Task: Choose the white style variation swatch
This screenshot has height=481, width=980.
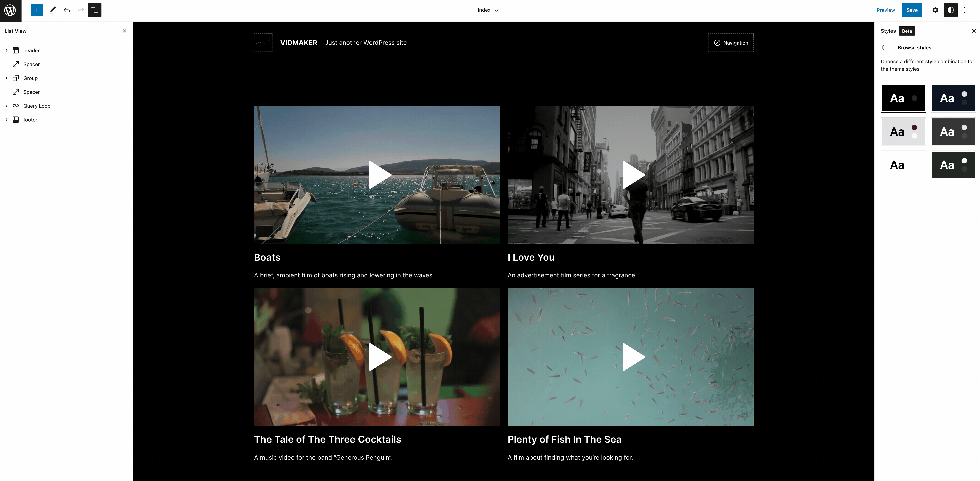Action: (x=903, y=165)
